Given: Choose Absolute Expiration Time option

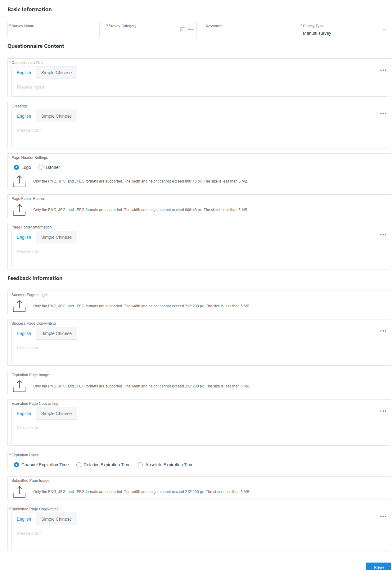Looking at the screenshot, I should click(140, 465).
